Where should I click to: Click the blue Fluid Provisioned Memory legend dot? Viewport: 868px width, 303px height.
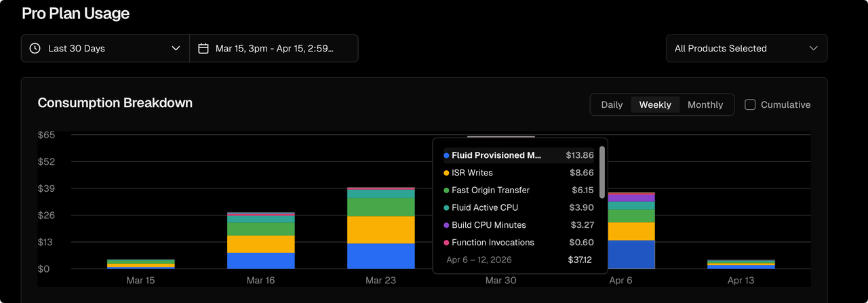pyautogui.click(x=446, y=155)
